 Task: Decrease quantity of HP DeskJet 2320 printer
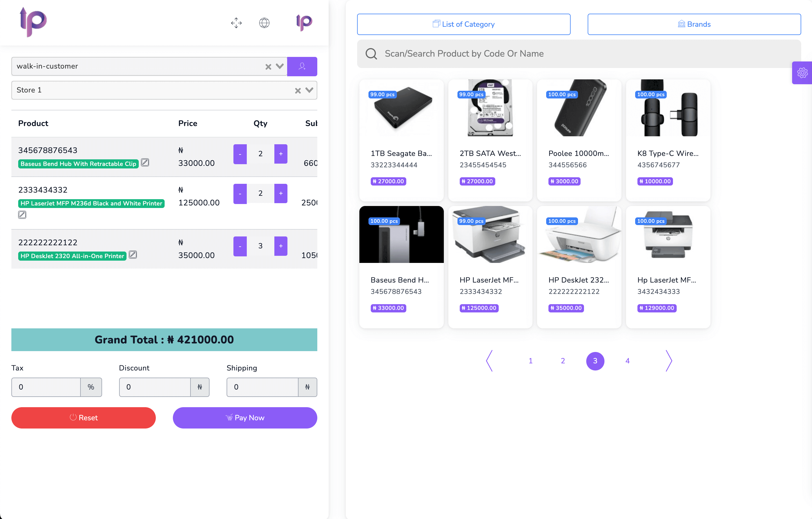coord(240,246)
